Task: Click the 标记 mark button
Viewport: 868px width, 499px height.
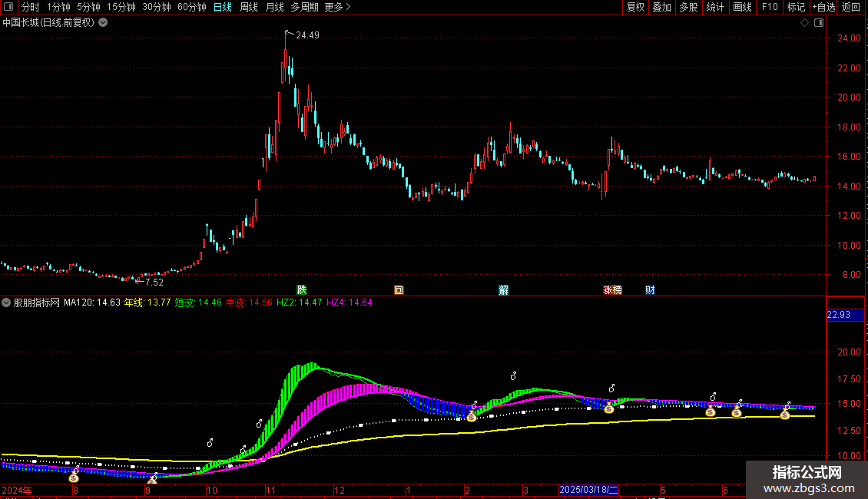Action: point(796,7)
